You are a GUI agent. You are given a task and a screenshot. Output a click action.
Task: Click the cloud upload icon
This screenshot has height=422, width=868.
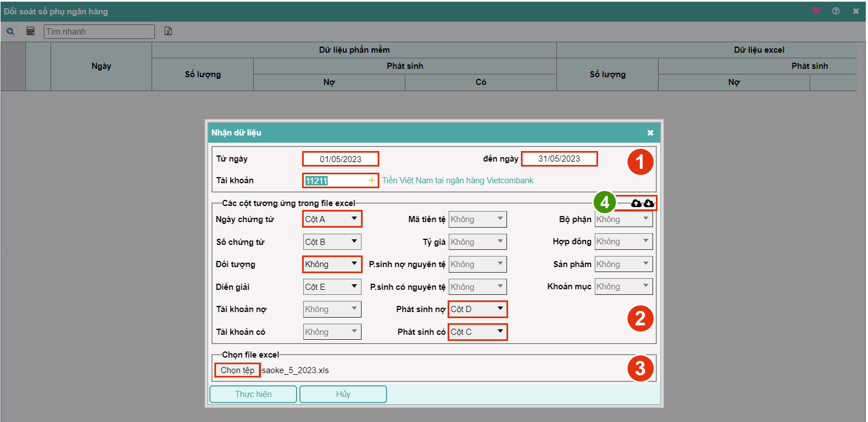pos(636,204)
